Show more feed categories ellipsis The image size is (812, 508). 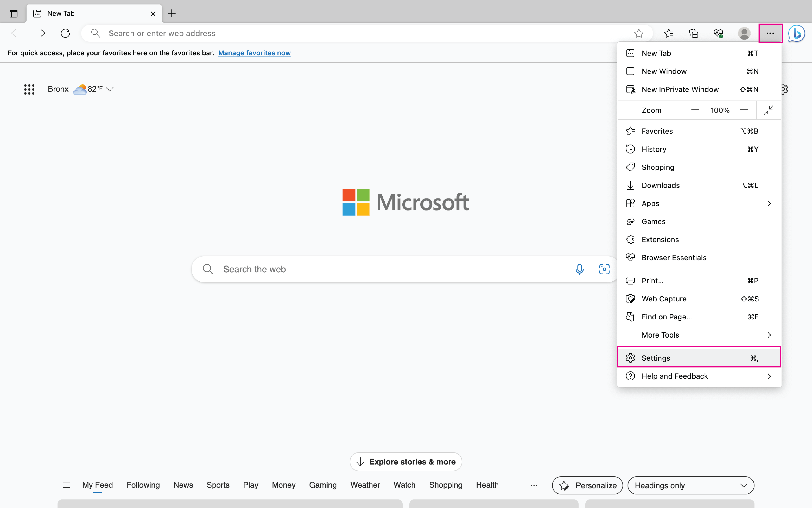click(x=534, y=485)
